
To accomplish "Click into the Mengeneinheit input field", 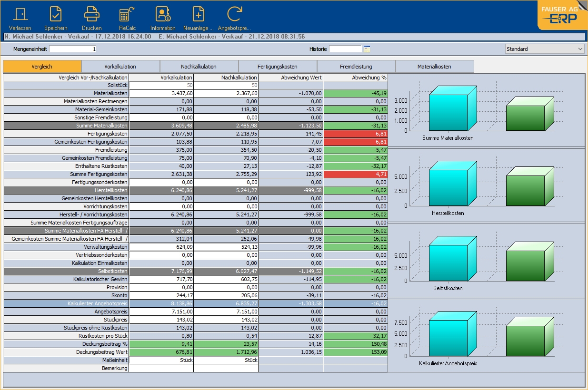I will [73, 49].
